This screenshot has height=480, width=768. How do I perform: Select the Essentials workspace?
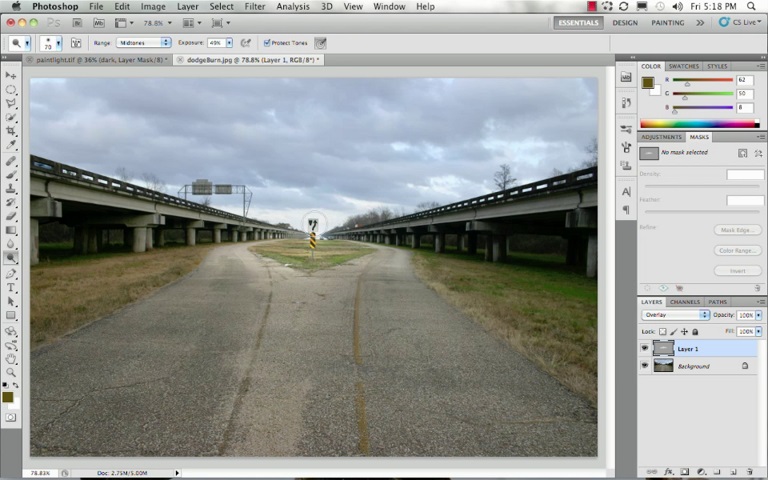pos(578,23)
